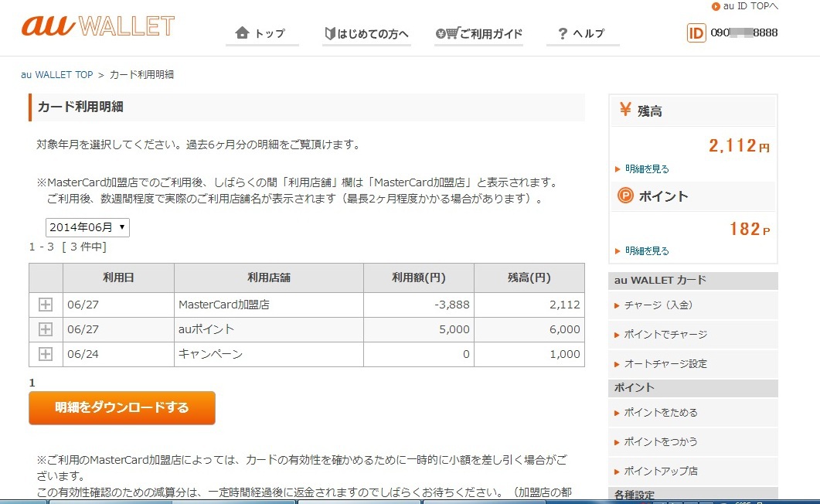The image size is (820, 504).
Task: View point details via 明細を見る under ポイント
Action: [x=647, y=251]
